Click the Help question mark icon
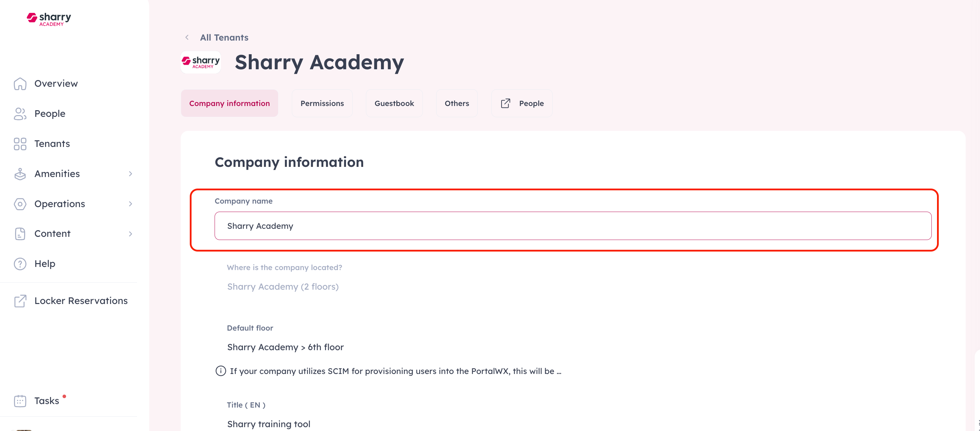The width and height of the screenshot is (980, 431). (20, 264)
